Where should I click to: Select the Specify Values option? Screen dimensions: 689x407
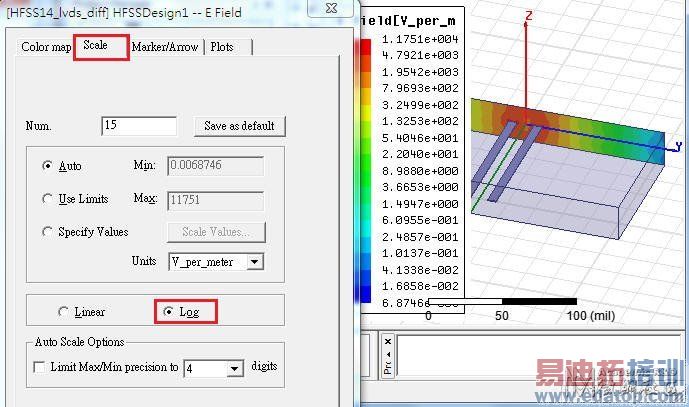point(47,232)
